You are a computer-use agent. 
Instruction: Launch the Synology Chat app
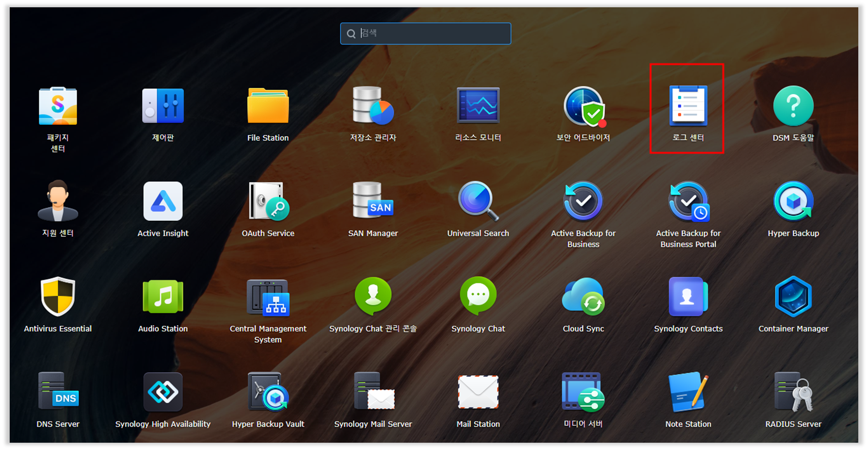pos(478,297)
